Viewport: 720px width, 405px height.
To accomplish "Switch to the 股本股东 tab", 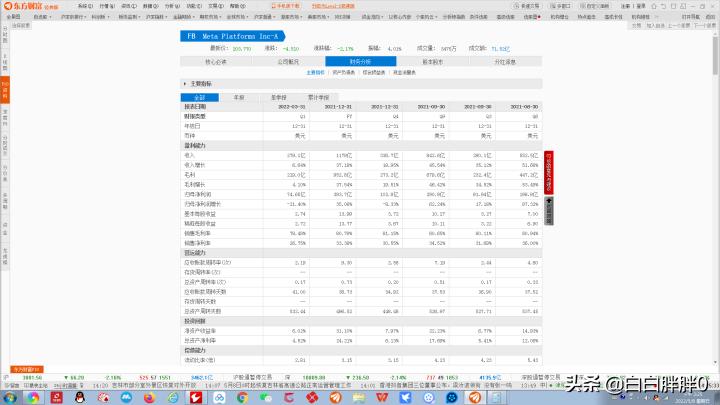I will [x=433, y=62].
